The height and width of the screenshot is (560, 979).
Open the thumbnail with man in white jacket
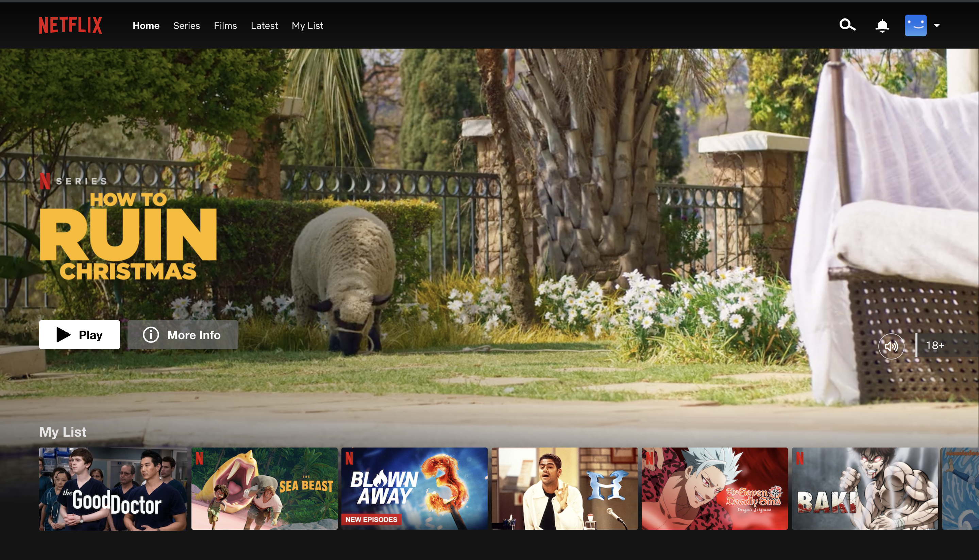[x=564, y=488]
